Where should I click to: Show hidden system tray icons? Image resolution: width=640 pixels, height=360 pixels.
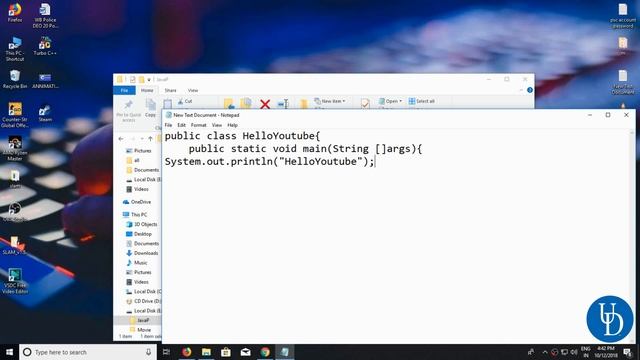(x=544, y=352)
